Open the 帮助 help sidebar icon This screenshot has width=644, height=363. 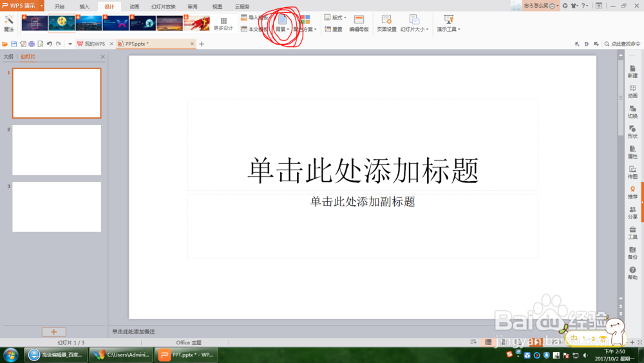pos(632,273)
